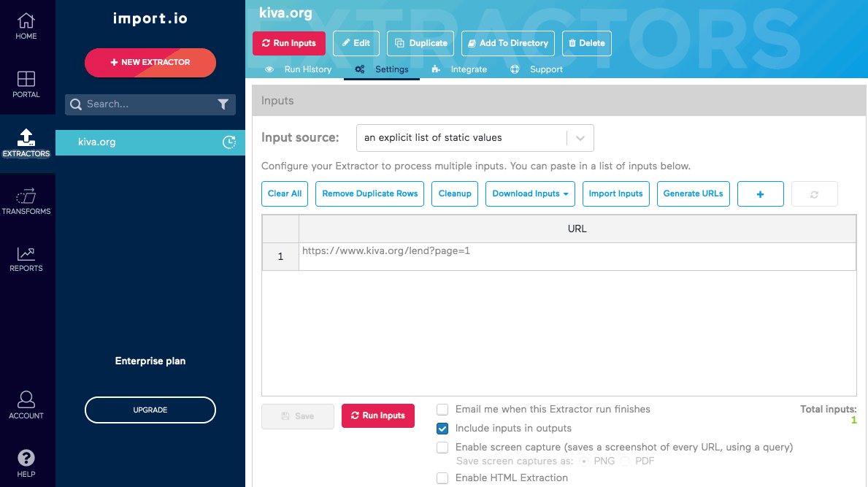The height and width of the screenshot is (487, 868).
Task: Click the New Extractor button
Action: (x=150, y=63)
